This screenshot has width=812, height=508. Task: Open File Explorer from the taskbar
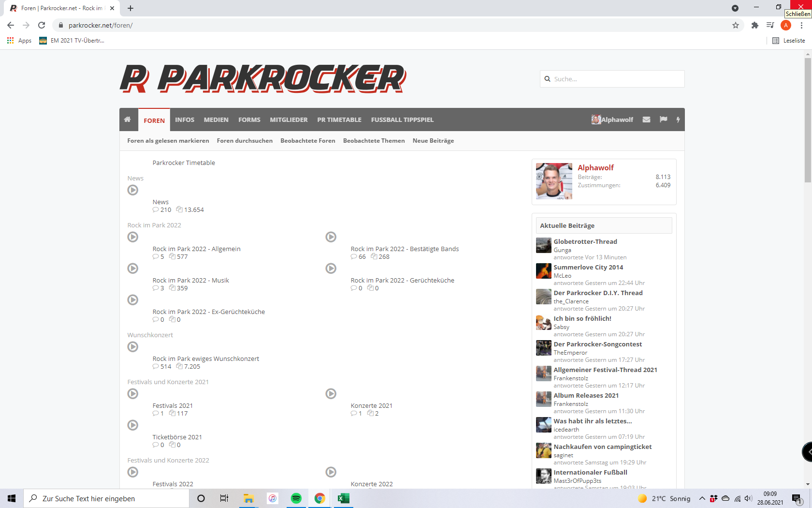tap(249, 498)
